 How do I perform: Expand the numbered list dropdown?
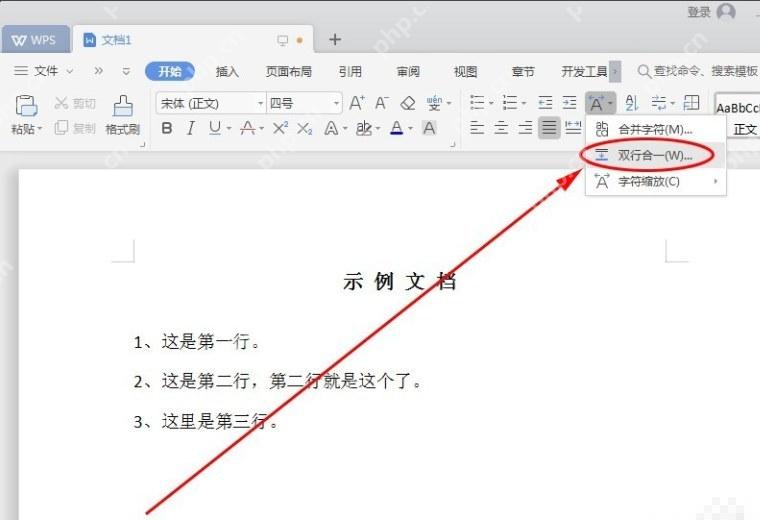523,103
